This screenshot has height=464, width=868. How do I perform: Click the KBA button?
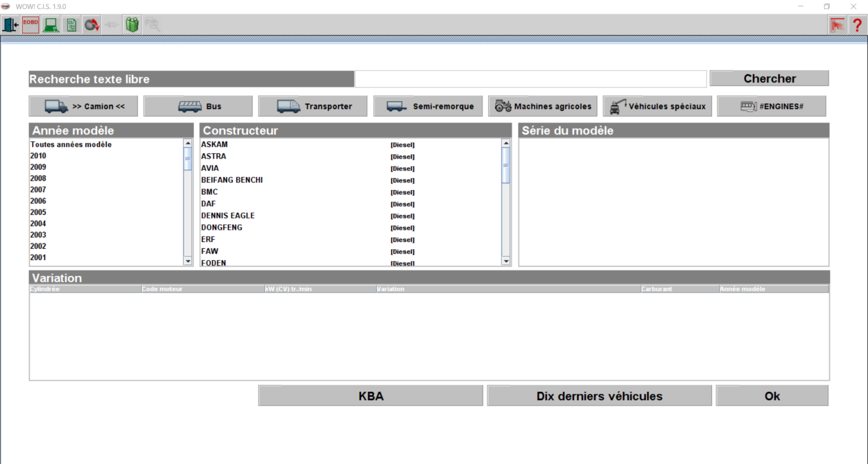click(371, 396)
